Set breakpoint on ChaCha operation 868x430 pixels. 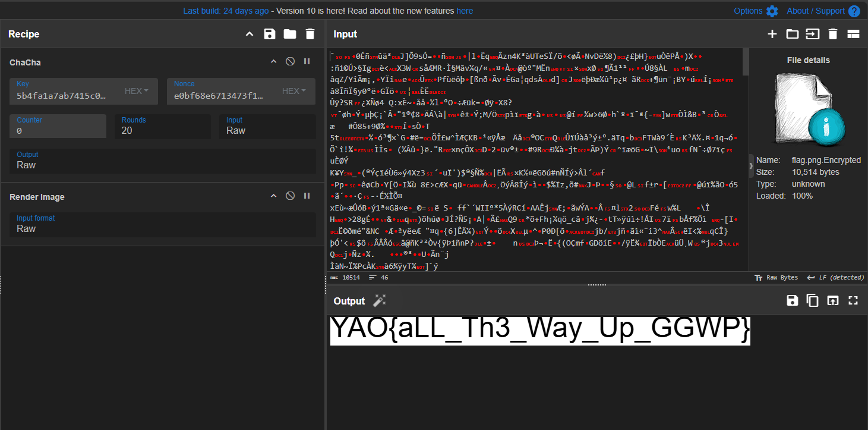307,62
